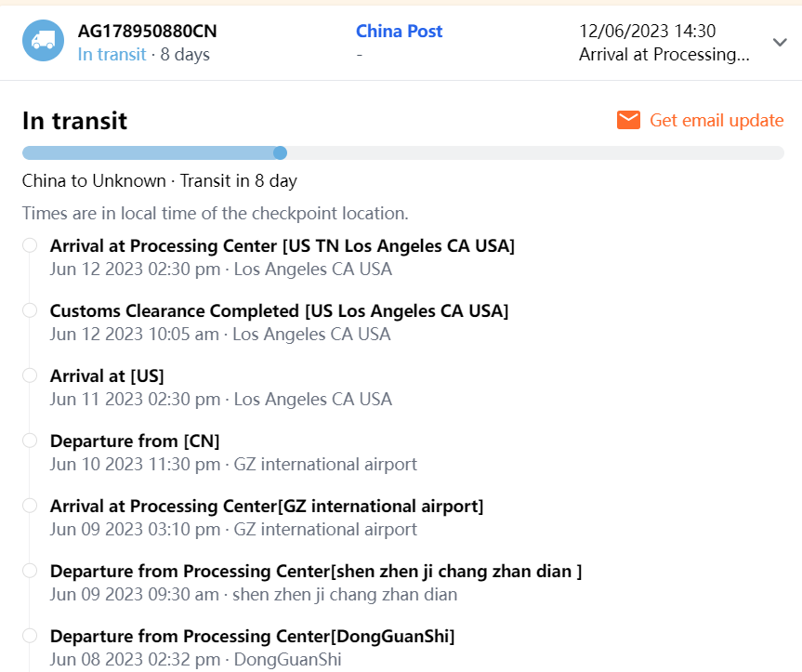
Task: Select tracking number AG178950880CN
Action: 147,31
